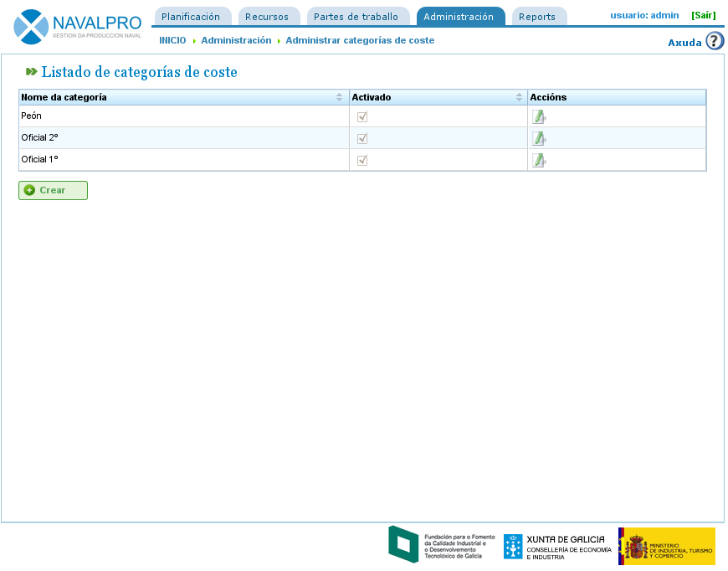The height and width of the screenshot is (571, 728).
Task: Open the Planificación tab
Action: (x=192, y=17)
